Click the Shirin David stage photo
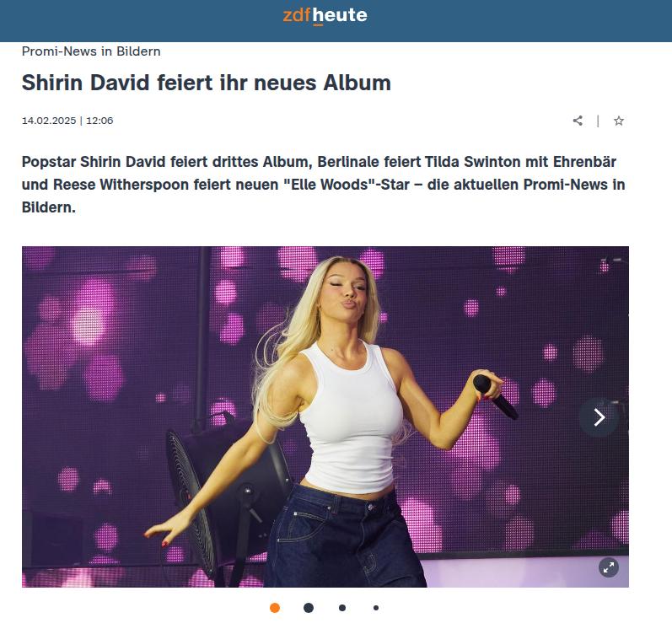Screen dimensions: 672x634 (x=325, y=416)
